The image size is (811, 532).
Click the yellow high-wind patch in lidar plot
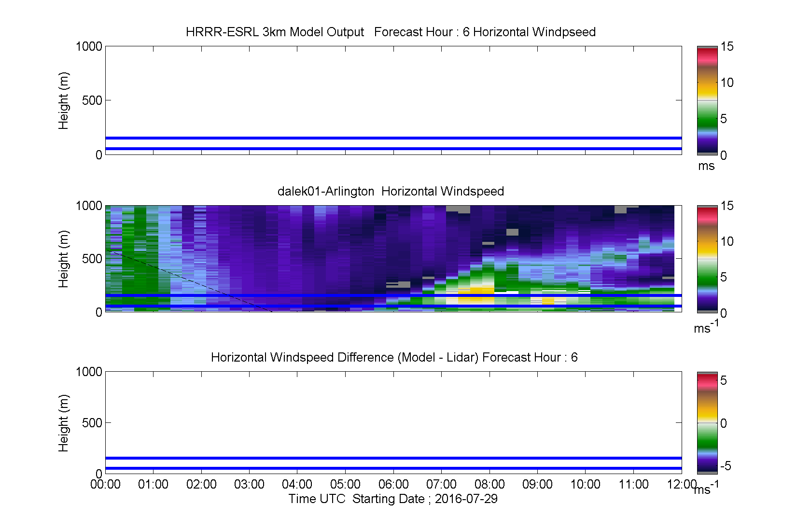click(x=476, y=295)
